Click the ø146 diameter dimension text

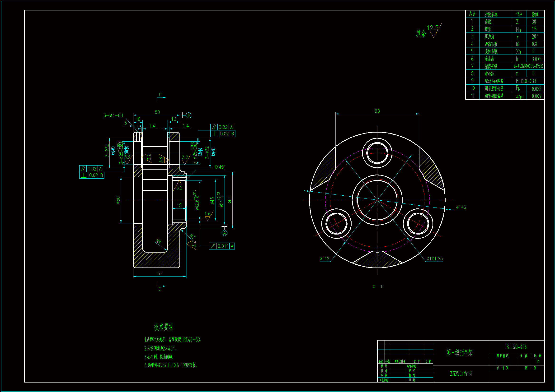tap(461, 207)
